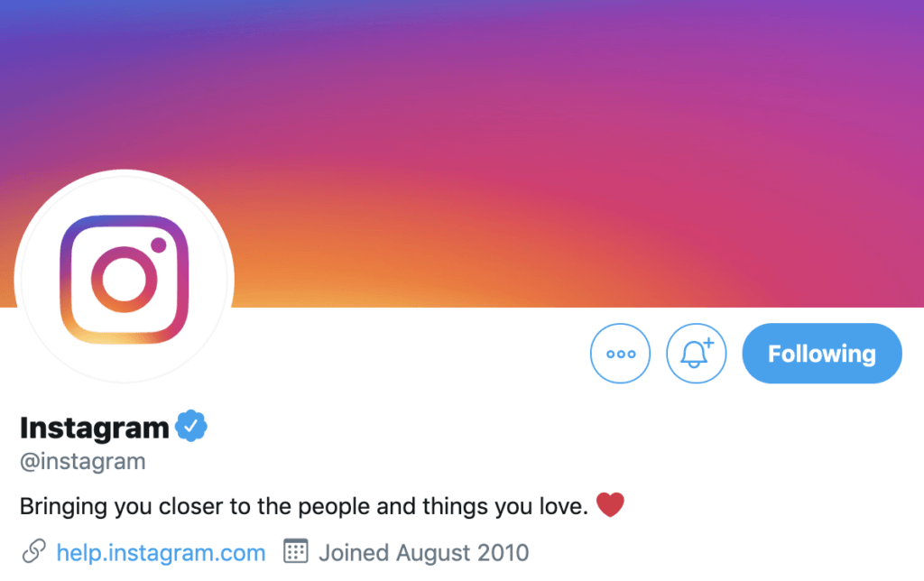Click the red heart emoji in bio

[611, 505]
